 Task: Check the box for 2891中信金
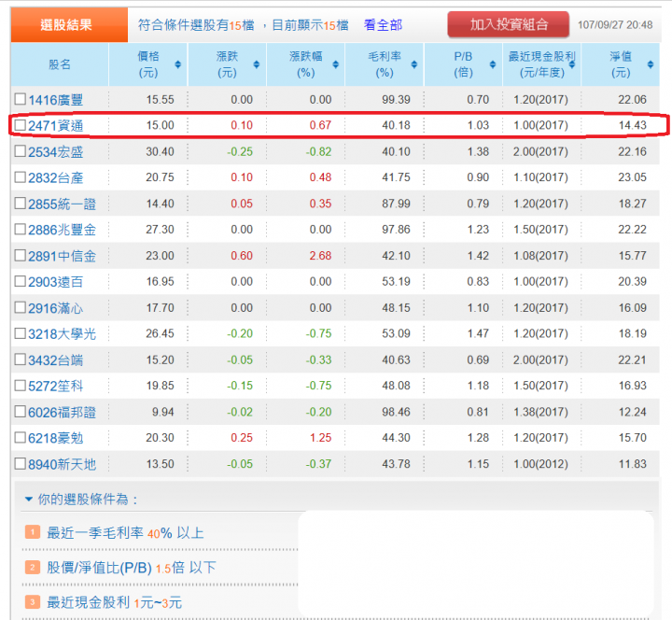point(21,256)
